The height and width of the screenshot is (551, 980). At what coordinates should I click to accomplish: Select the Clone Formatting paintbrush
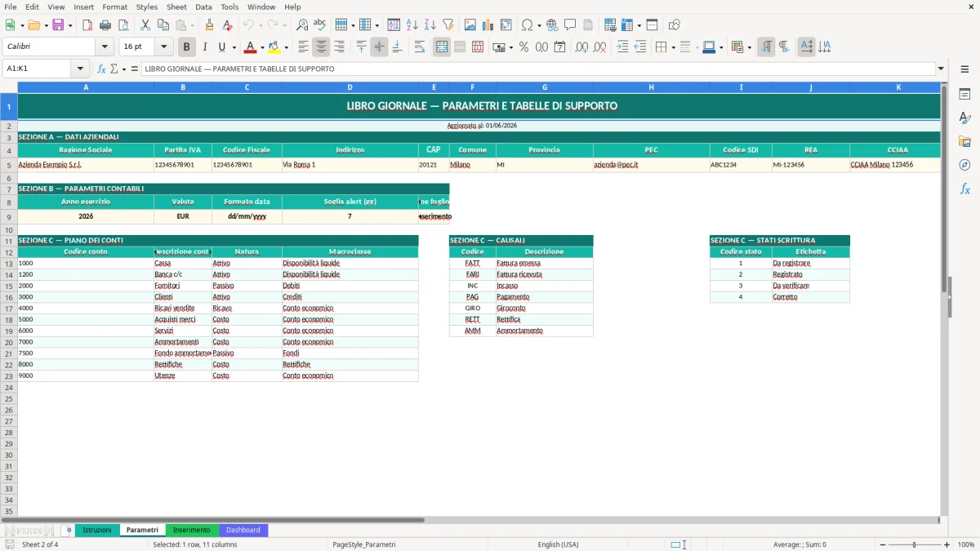[x=210, y=25]
